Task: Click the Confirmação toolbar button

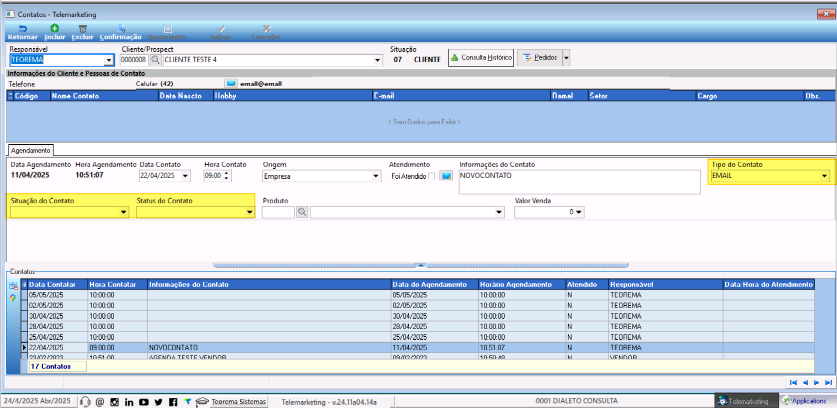Action: 121,33
